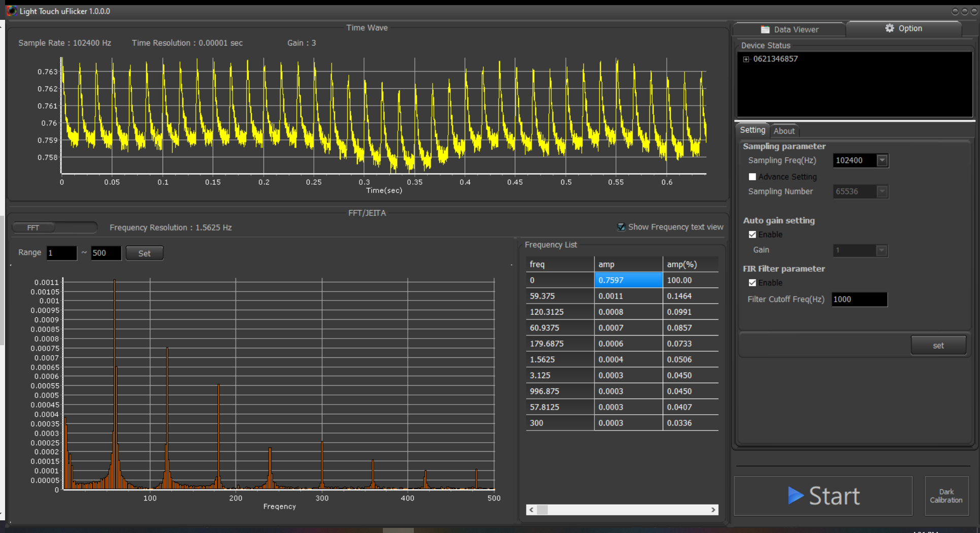Switch to the Data Viewer tab
The height and width of the screenshot is (533, 980).
[x=790, y=29]
